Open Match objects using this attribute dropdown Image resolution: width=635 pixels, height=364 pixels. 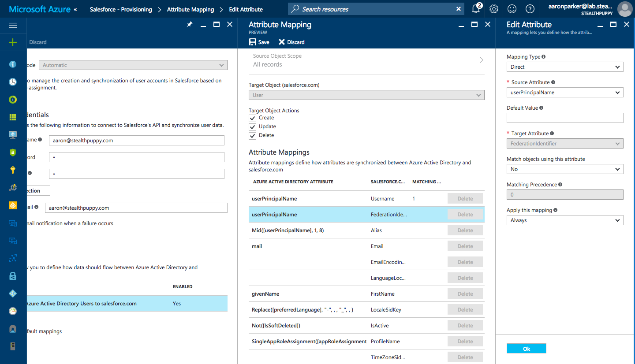pos(565,169)
